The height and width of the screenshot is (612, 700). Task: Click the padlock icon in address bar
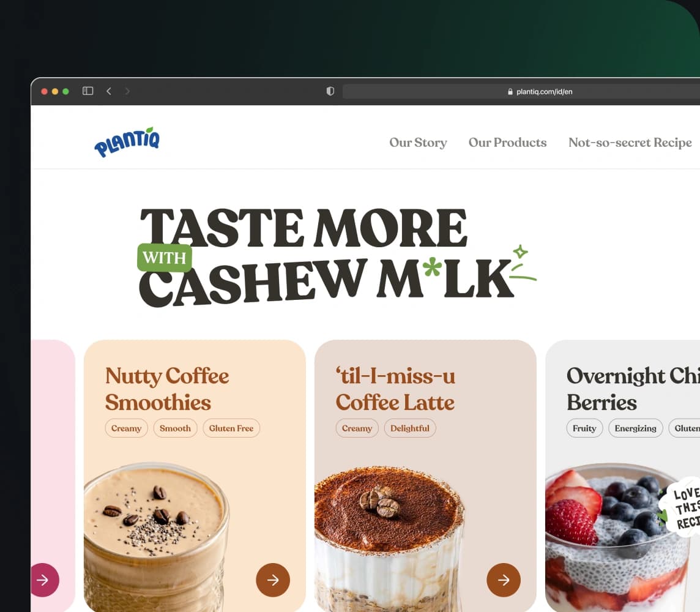click(x=510, y=92)
